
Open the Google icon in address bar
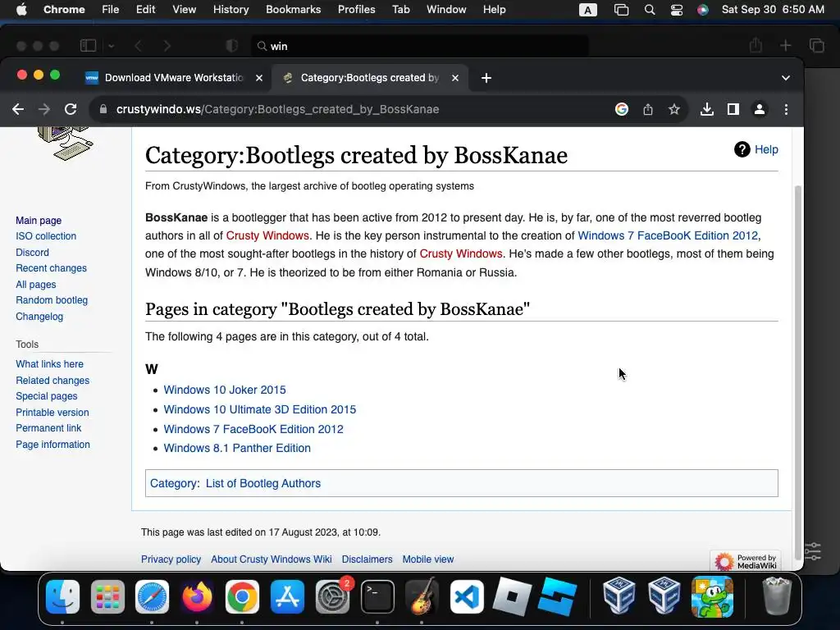click(622, 109)
